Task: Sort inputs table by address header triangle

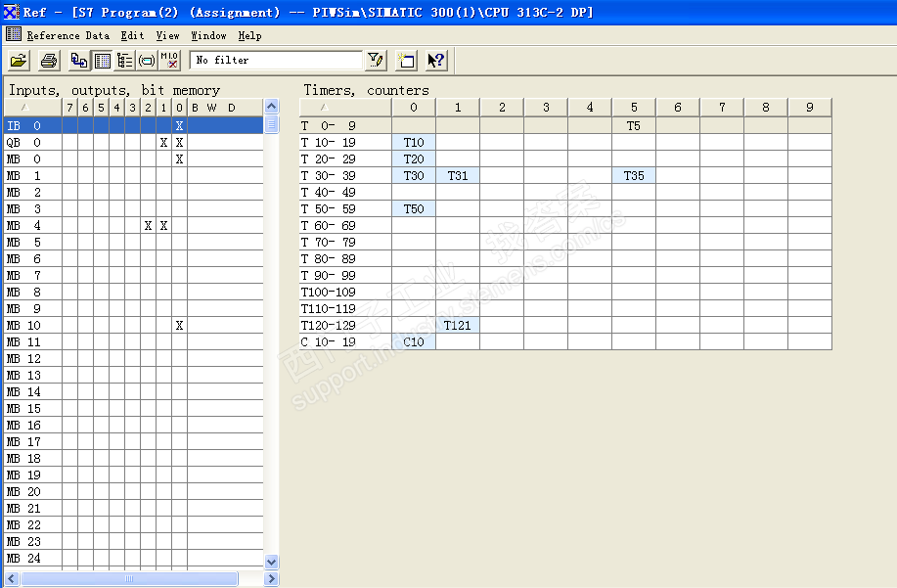Action: coord(24,108)
